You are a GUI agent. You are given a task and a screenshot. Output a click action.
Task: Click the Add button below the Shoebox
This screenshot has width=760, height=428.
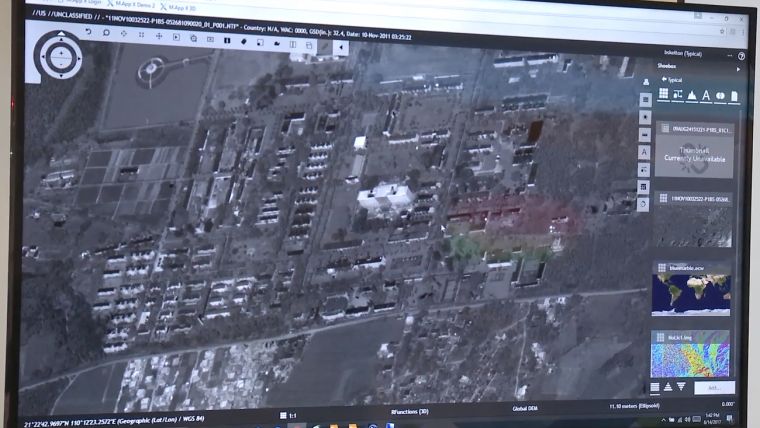[x=714, y=388]
